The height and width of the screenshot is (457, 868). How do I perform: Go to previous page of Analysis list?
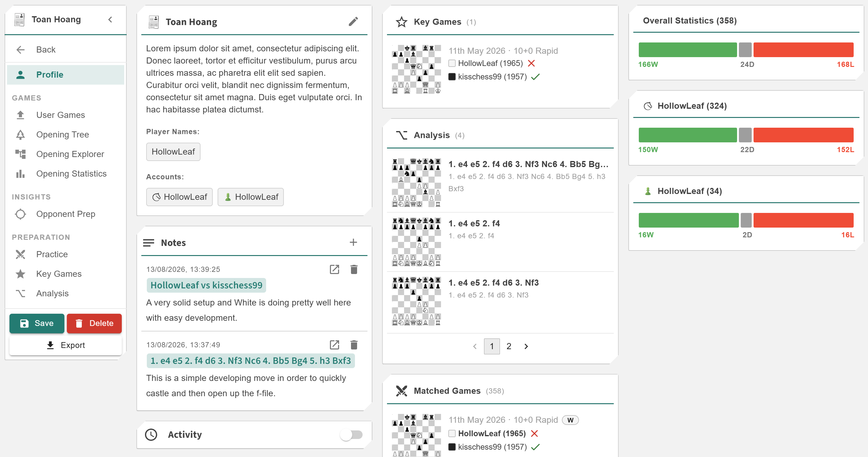click(x=475, y=346)
